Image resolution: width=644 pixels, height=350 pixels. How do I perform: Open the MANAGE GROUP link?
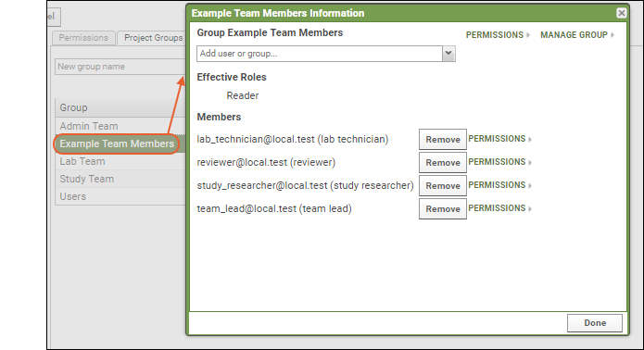[577, 35]
